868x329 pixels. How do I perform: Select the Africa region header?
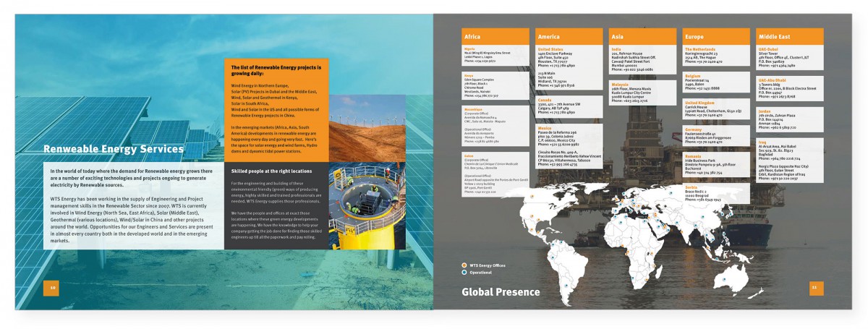coord(496,36)
